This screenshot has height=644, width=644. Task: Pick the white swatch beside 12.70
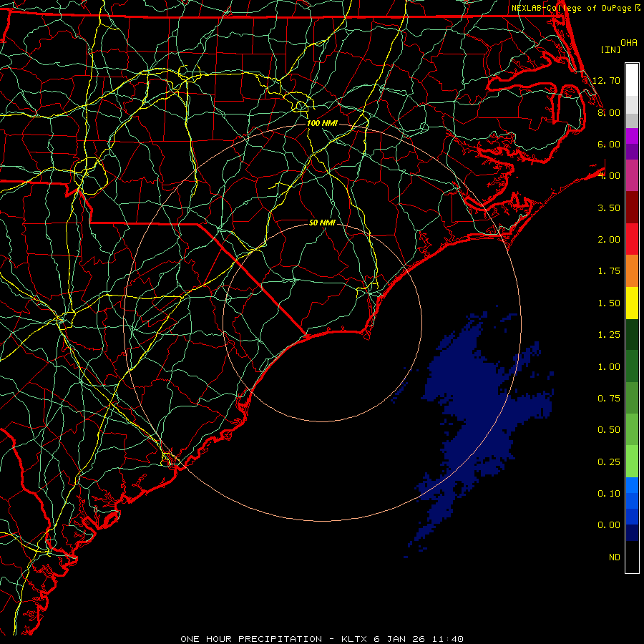pyautogui.click(x=632, y=80)
